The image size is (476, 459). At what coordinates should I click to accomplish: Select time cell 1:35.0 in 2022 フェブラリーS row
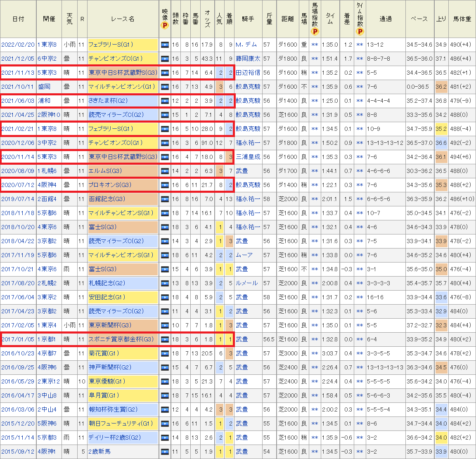click(330, 45)
